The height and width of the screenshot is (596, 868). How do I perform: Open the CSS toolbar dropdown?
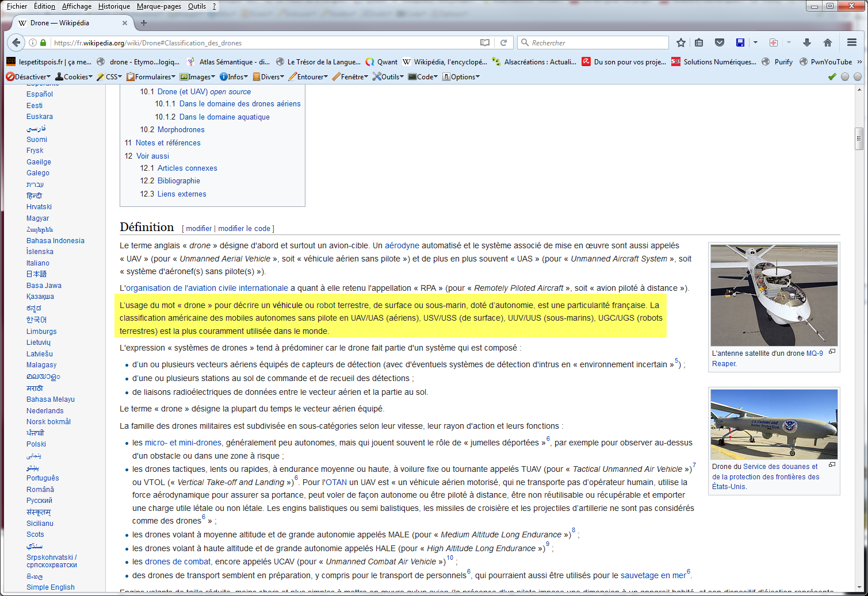click(x=109, y=77)
